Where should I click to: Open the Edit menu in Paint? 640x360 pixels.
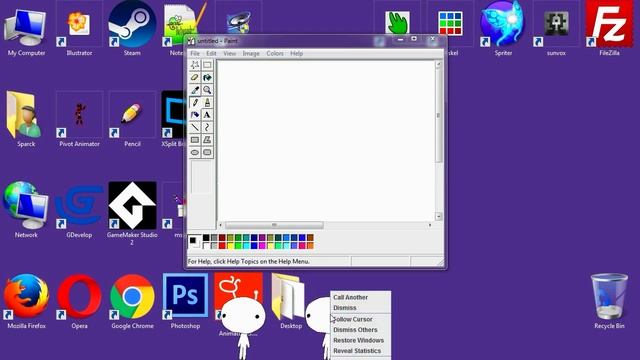click(x=211, y=53)
